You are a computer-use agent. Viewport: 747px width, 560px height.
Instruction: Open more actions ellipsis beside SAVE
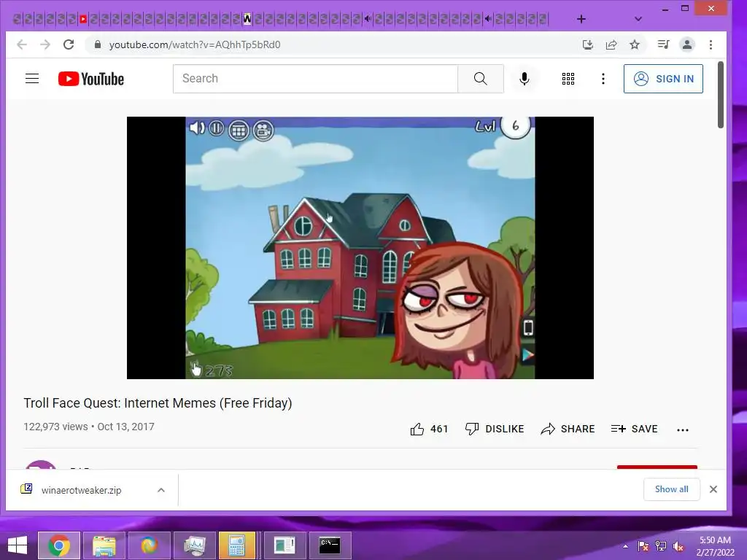coord(683,430)
